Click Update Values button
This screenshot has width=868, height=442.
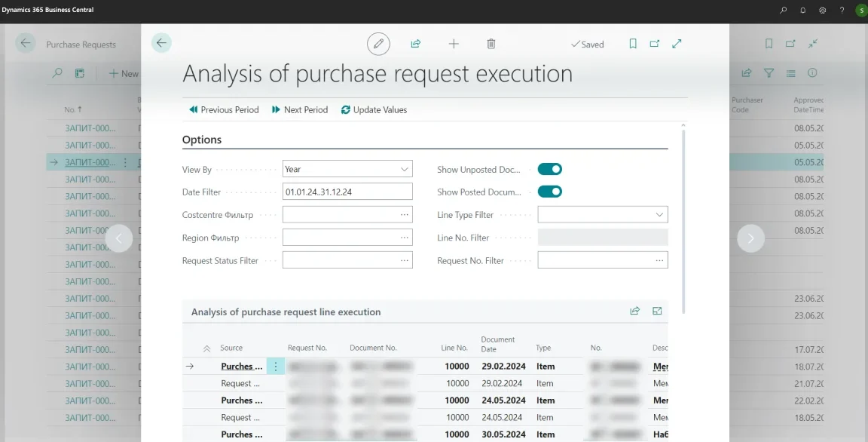pyautogui.click(x=374, y=109)
